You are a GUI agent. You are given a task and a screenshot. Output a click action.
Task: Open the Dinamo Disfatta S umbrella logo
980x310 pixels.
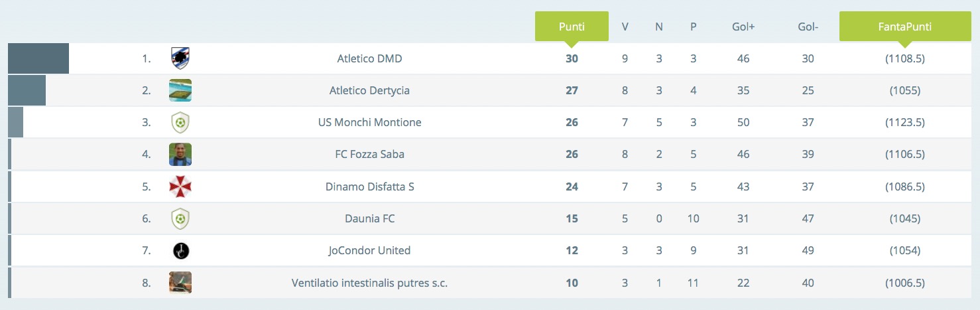(x=180, y=187)
